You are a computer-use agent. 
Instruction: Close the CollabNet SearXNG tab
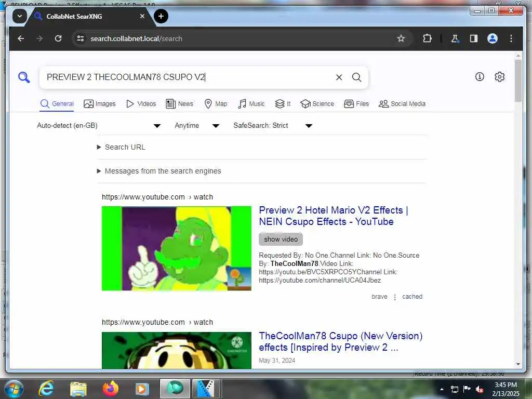coord(142,16)
